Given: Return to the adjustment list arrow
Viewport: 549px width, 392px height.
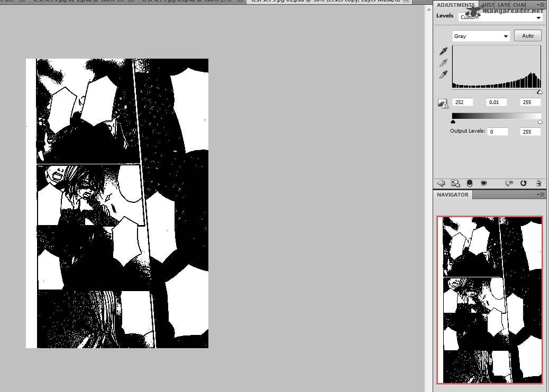Looking at the screenshot, I should point(441,183).
